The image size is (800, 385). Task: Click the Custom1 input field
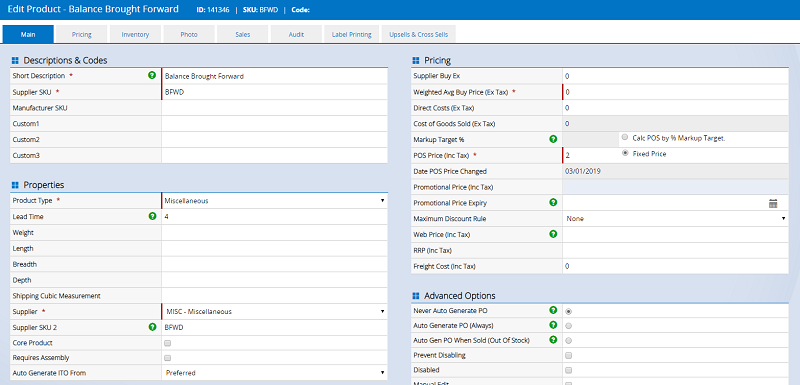pyautogui.click(x=274, y=123)
